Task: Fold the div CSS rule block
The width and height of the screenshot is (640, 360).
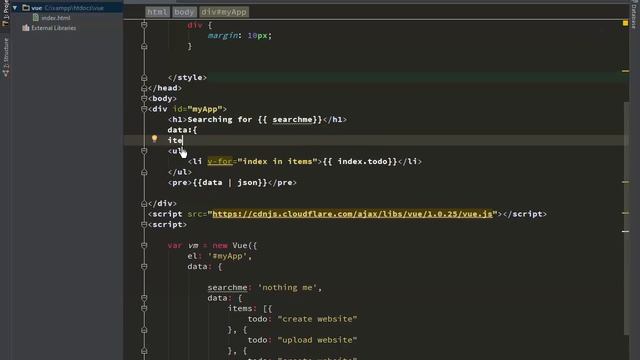Action: coord(144,25)
